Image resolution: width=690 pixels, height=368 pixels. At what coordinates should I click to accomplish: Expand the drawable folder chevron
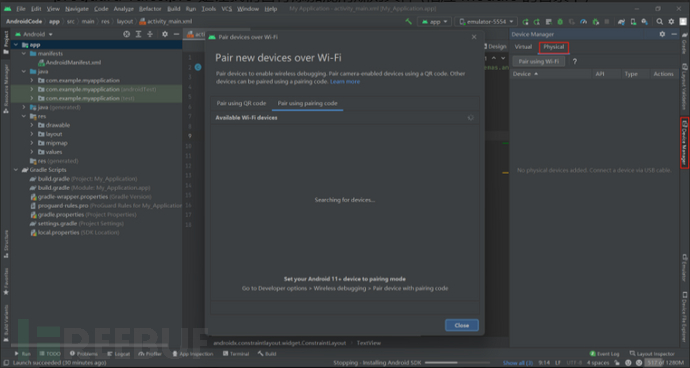(32, 125)
